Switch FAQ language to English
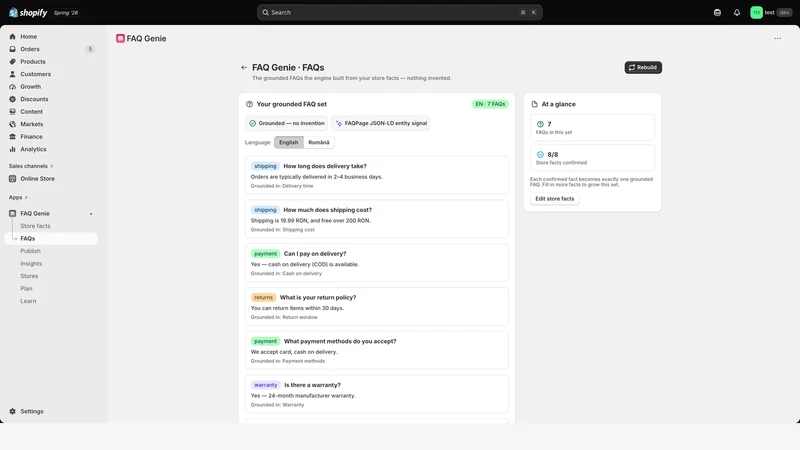Image resolution: width=800 pixels, height=450 pixels. point(289,142)
